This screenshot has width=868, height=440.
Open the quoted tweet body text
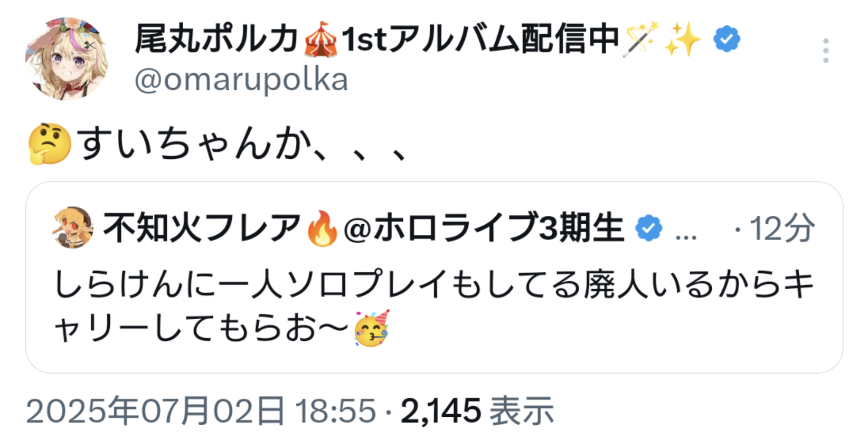pyautogui.click(x=434, y=306)
